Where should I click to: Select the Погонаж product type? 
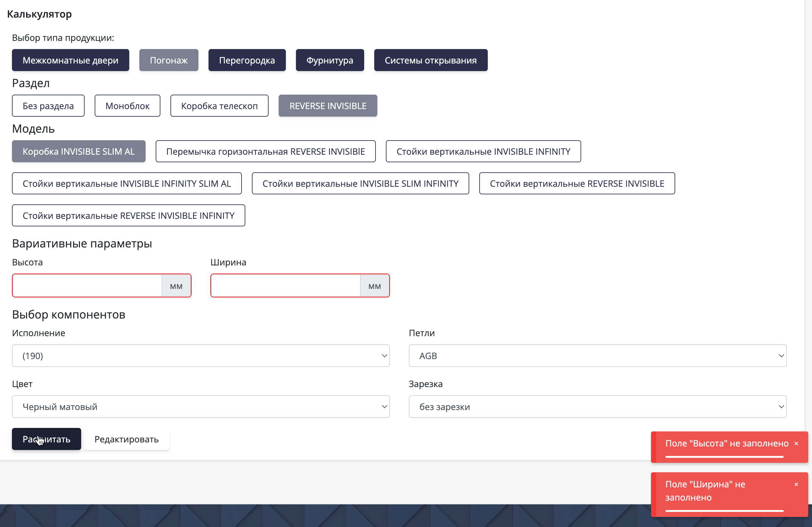tap(169, 60)
